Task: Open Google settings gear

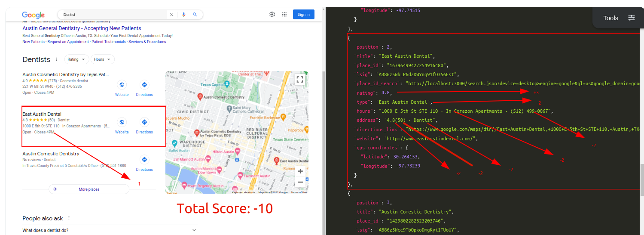Action: coord(272,14)
